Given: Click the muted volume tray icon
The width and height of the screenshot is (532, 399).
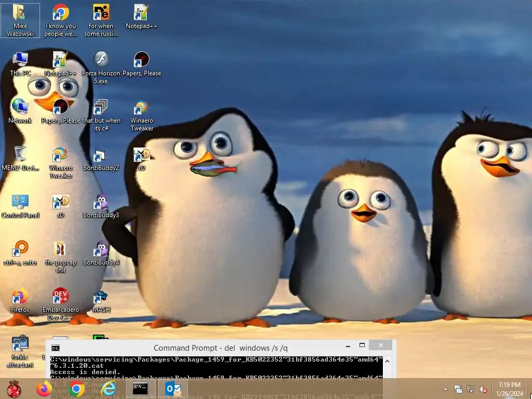Looking at the screenshot, I should click(x=483, y=389).
